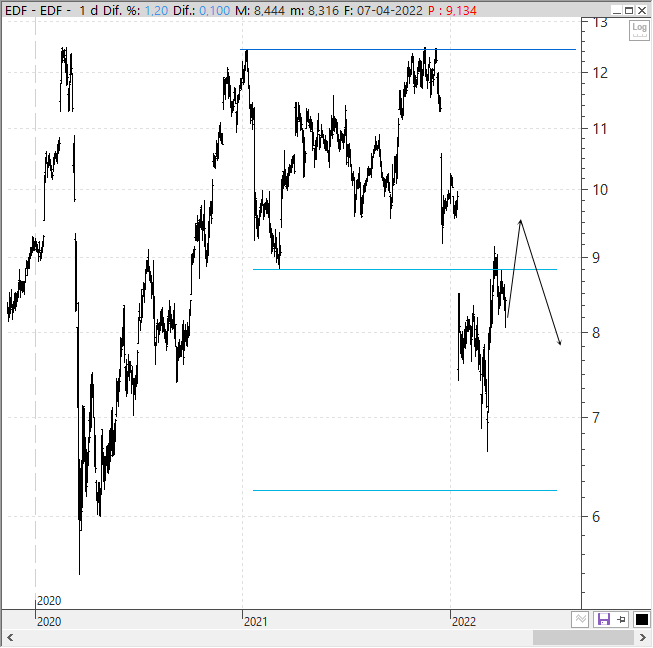This screenshot has width=653, height=648.
Task: Click the 12 price axis label
Action: click(x=600, y=73)
